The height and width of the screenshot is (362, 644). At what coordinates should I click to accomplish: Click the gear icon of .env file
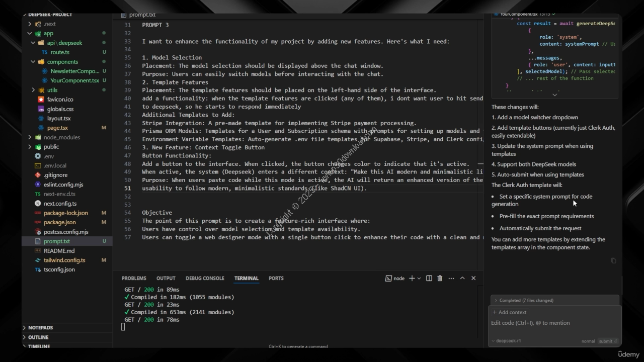point(38,156)
